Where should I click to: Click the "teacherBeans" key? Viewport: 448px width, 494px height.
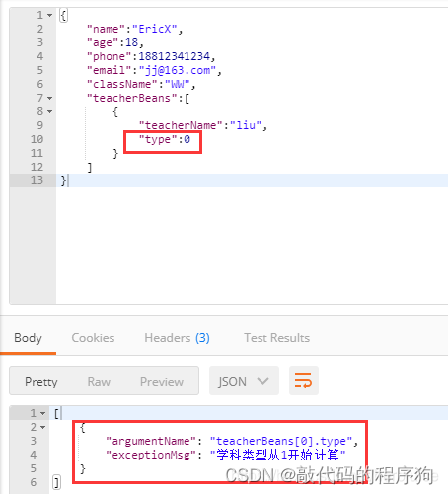tap(132, 98)
